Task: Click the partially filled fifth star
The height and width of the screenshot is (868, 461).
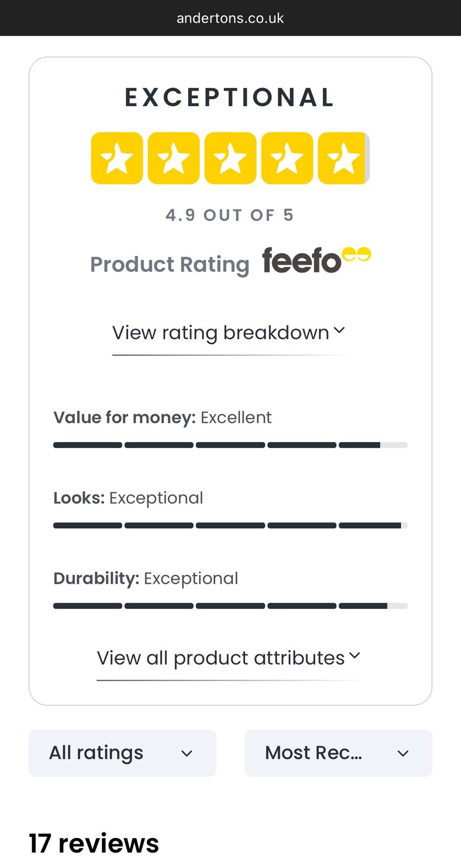Action: pos(344,158)
